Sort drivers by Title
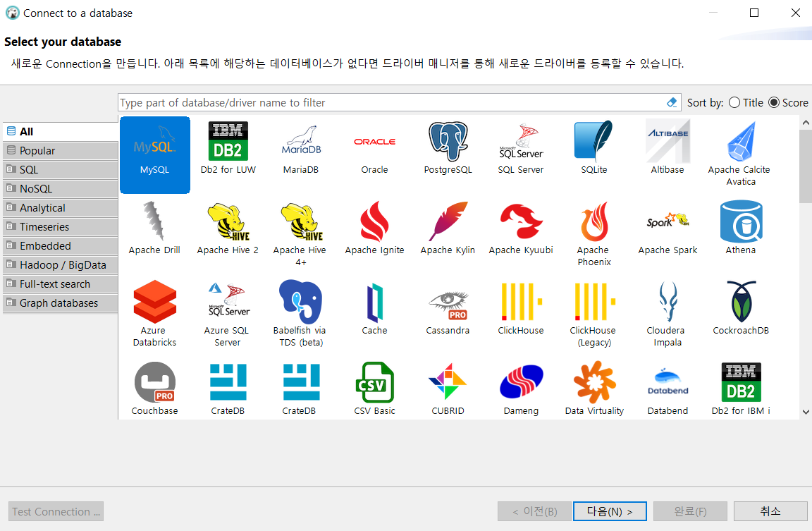Image resolution: width=812 pixels, height=531 pixels. 746,102
